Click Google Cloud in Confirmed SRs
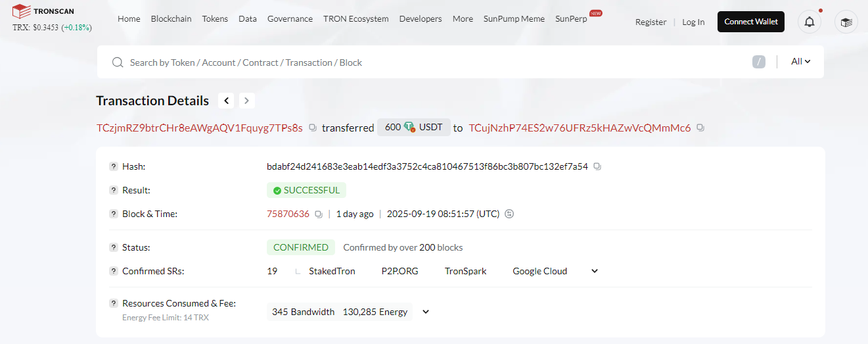This screenshot has height=344, width=868. (540, 271)
